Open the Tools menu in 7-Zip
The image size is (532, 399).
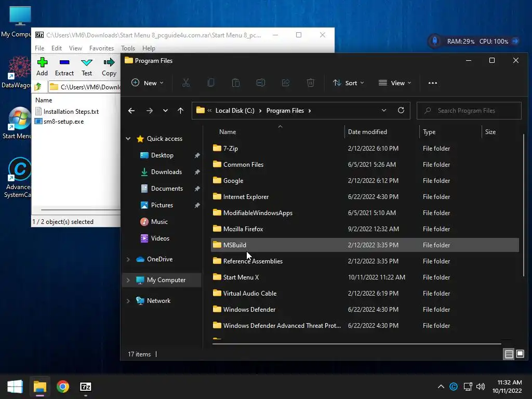[x=128, y=48]
